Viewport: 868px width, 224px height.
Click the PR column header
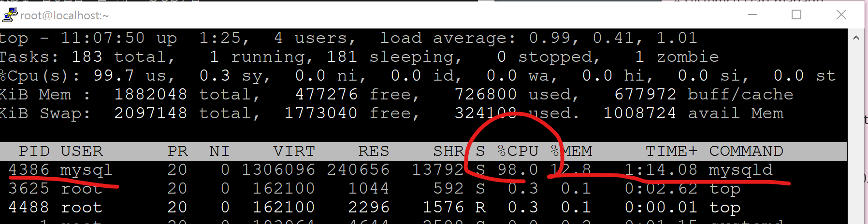pos(177,152)
